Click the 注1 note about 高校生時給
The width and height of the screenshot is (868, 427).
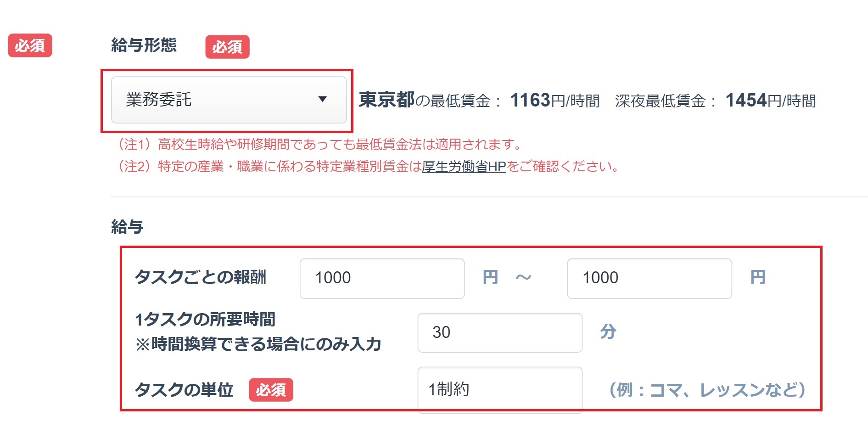(320, 145)
